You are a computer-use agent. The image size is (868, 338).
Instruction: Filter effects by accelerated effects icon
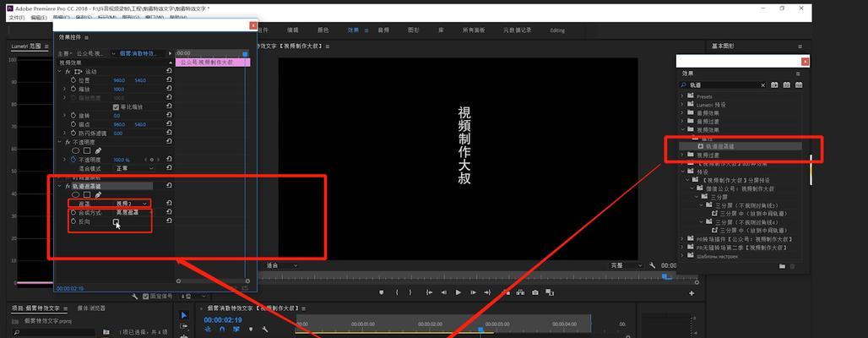pos(774,85)
